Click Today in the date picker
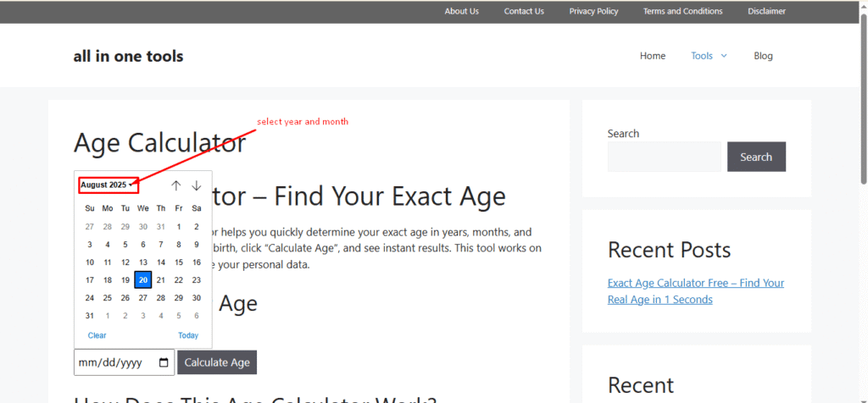Screen dimensions: 868x403 point(188,335)
